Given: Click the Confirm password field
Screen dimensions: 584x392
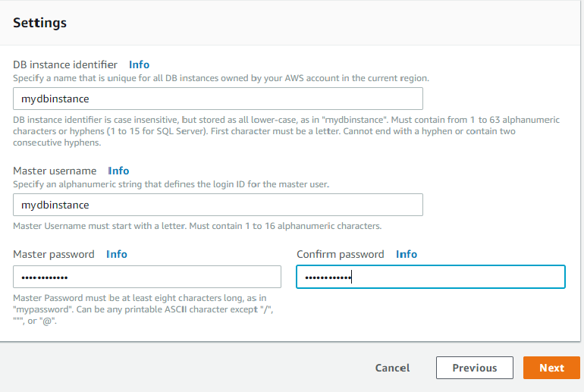Looking at the screenshot, I should [x=431, y=277].
